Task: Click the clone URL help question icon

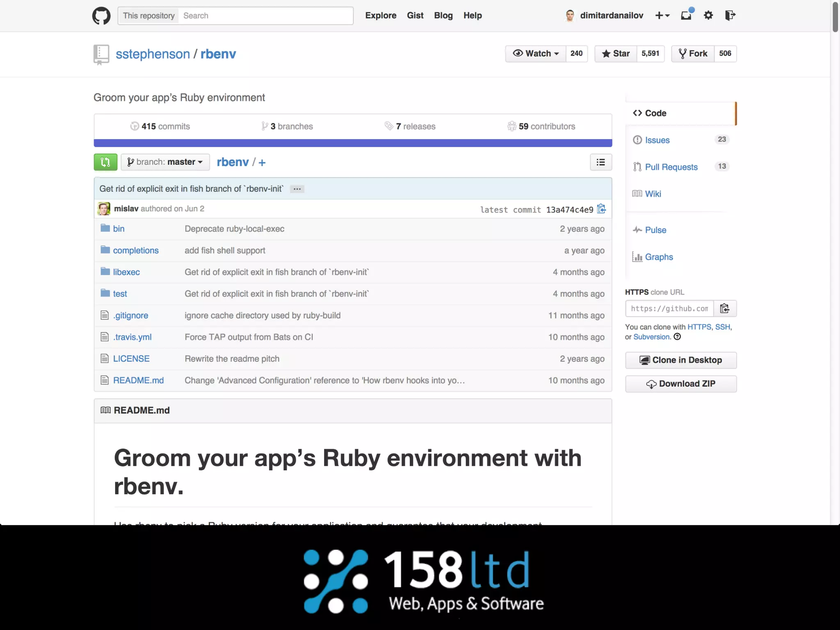Action: coord(677,337)
